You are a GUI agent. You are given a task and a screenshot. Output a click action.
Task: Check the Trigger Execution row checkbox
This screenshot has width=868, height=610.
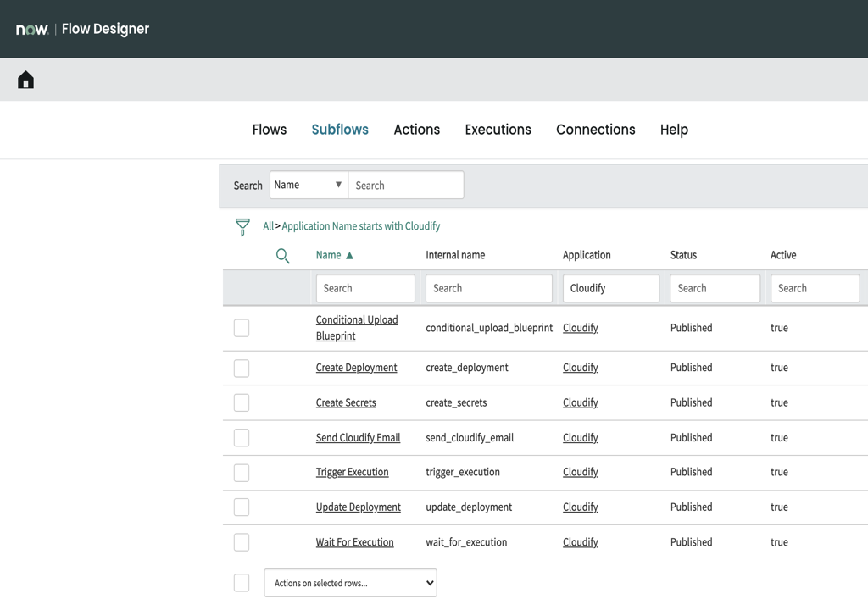[242, 472]
